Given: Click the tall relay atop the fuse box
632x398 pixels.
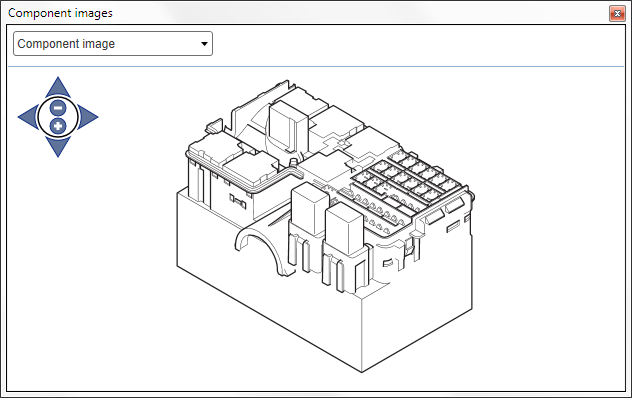Looking at the screenshot, I should 288,127.
